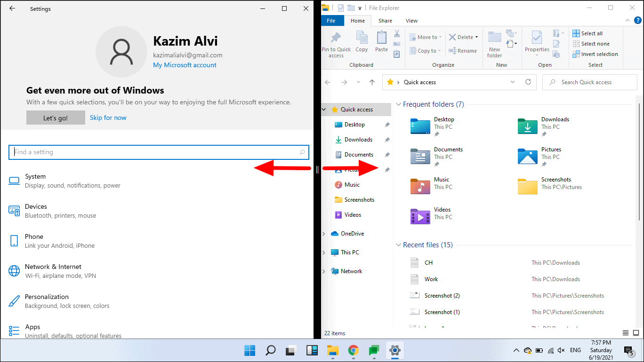Open the Open dropdown in Open group

coord(558,33)
